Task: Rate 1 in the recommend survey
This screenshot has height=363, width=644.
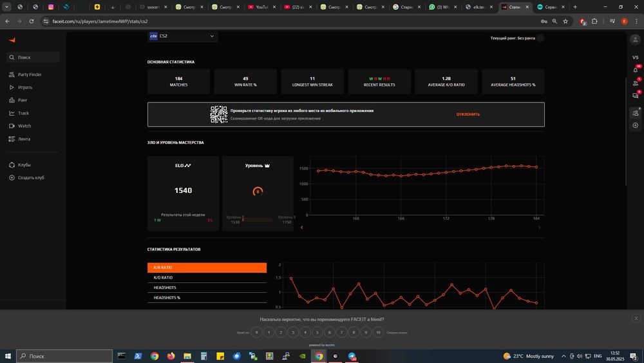Action: (x=269, y=332)
